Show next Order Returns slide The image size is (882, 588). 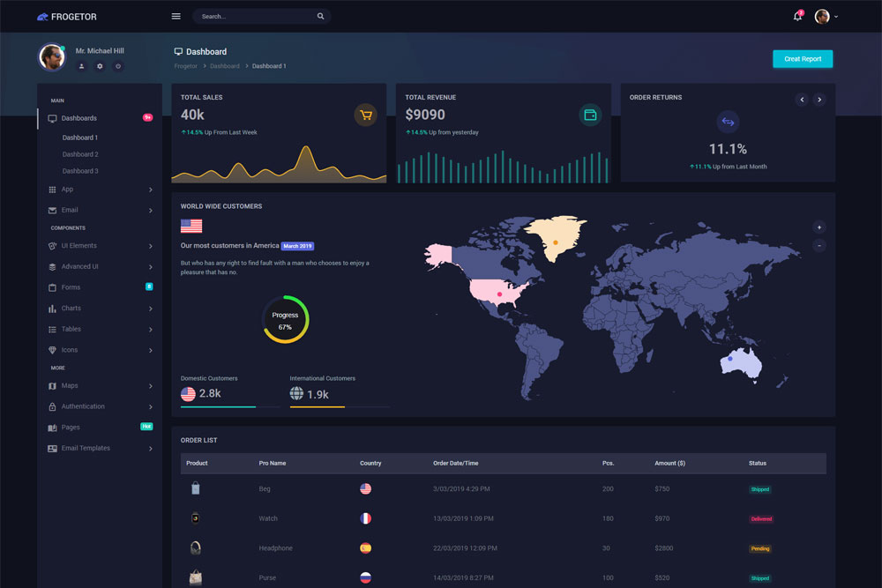819,100
